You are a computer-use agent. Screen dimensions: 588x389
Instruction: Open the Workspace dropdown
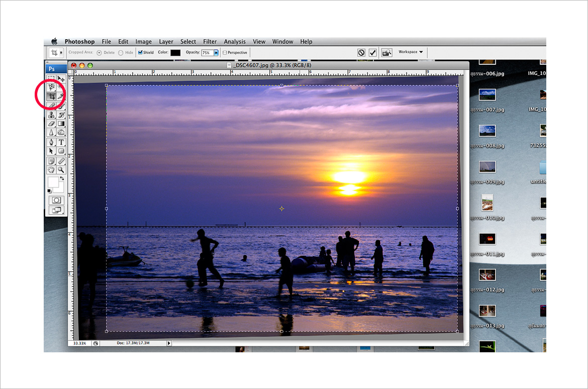coord(411,52)
